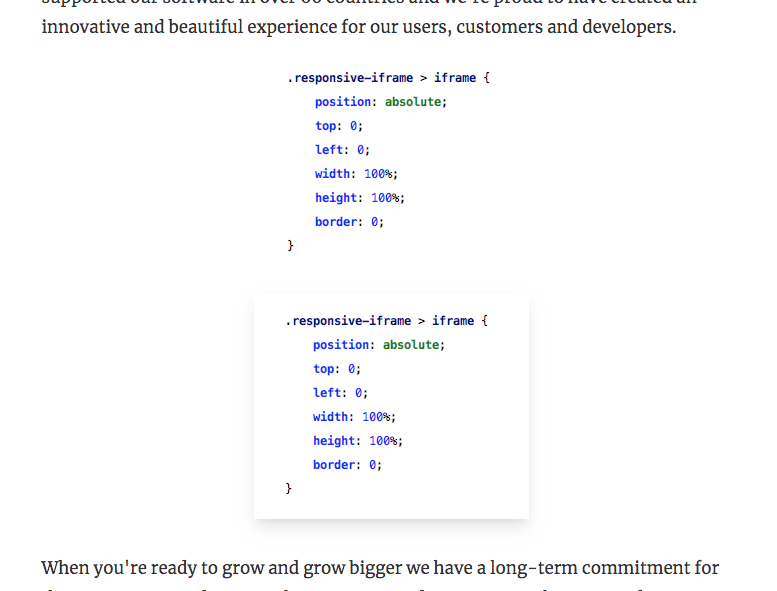This screenshot has height=591, width=777.
Task: Click the .responsive-iframe selector inside the shadowed card
Action: point(348,321)
